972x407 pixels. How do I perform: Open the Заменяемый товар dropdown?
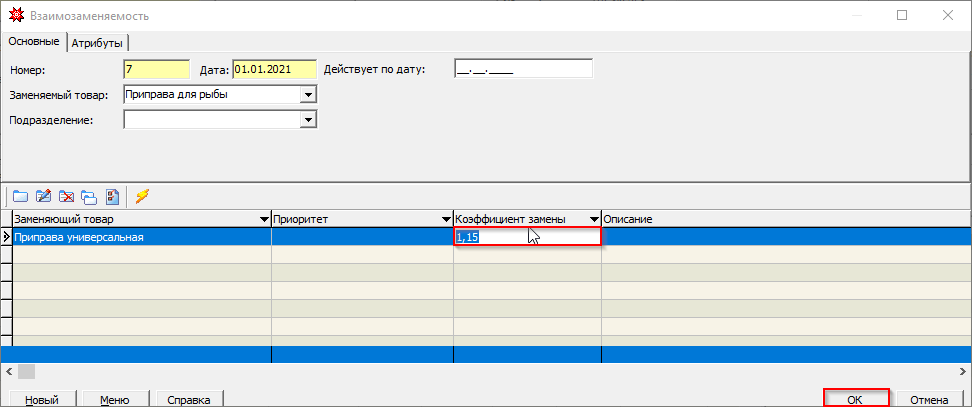[308, 95]
